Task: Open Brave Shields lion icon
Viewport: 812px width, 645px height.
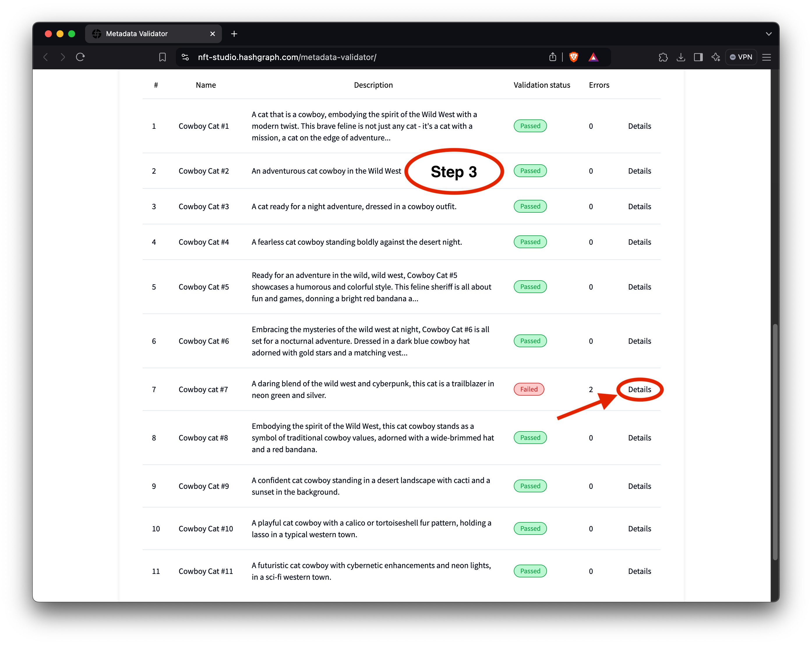Action: pyautogui.click(x=573, y=57)
